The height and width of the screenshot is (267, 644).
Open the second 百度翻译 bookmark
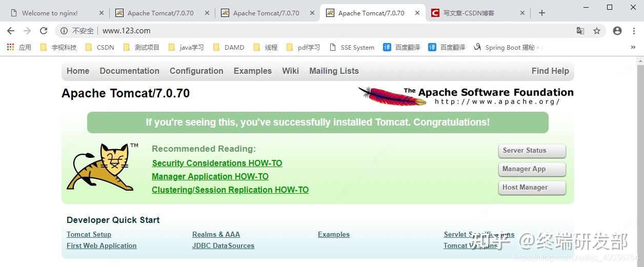447,47
